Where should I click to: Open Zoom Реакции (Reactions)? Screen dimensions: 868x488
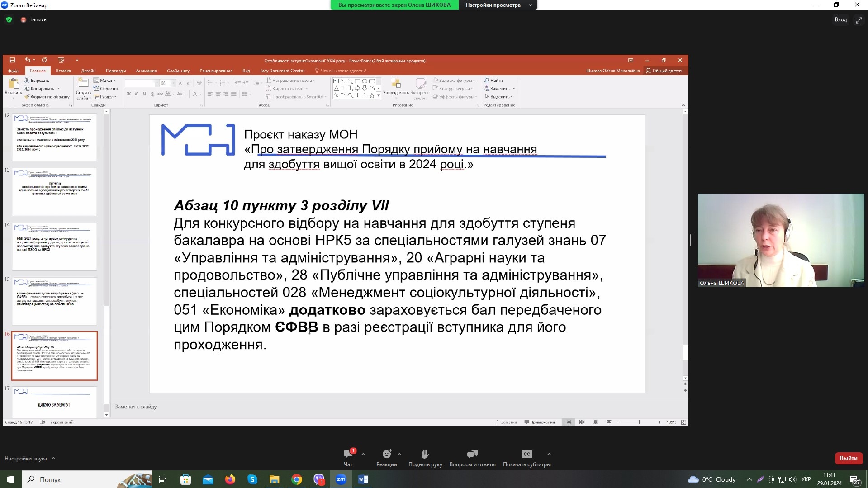tap(387, 458)
